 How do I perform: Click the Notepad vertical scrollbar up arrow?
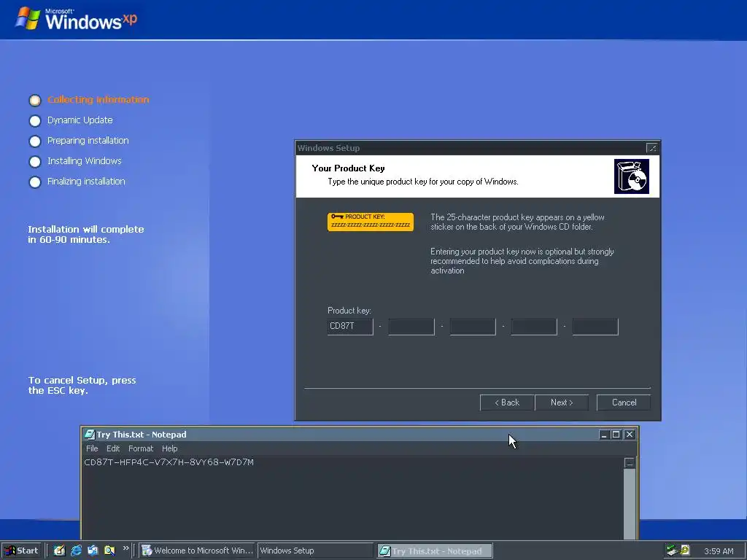[x=630, y=463]
